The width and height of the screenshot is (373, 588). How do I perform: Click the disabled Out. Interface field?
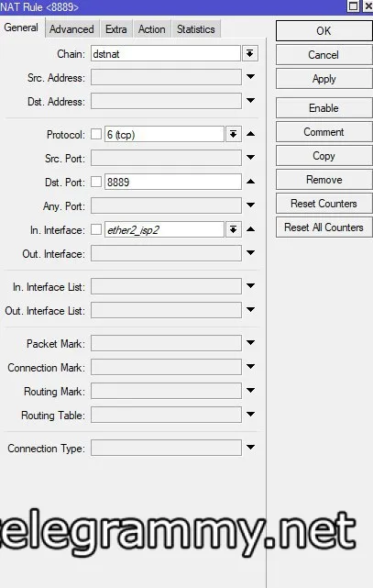pos(166,253)
